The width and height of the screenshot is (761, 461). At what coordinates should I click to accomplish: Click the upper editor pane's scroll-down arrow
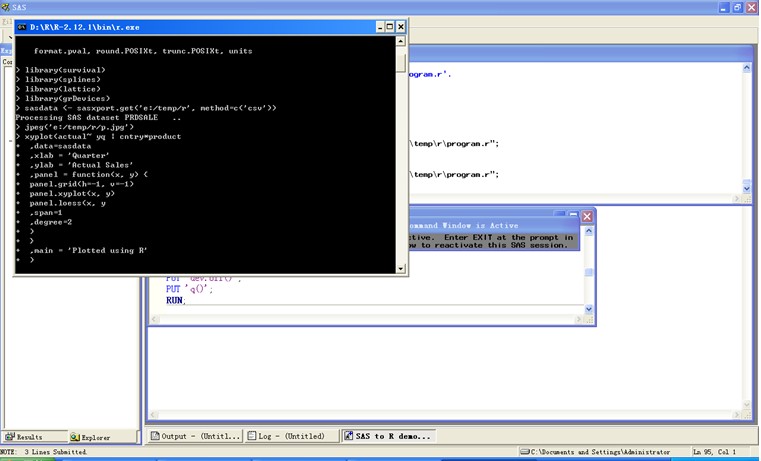click(x=746, y=188)
